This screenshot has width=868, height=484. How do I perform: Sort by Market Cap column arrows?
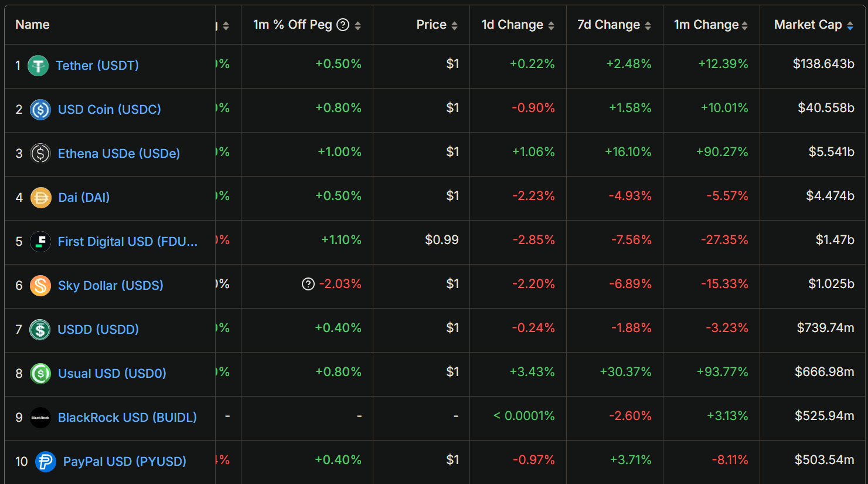[x=850, y=25]
